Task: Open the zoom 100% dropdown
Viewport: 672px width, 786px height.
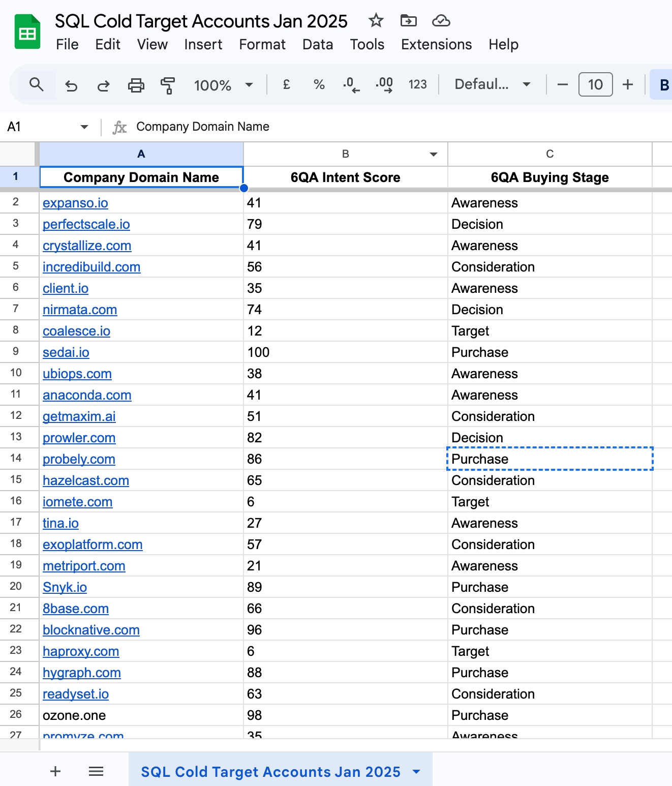Action: [x=224, y=85]
